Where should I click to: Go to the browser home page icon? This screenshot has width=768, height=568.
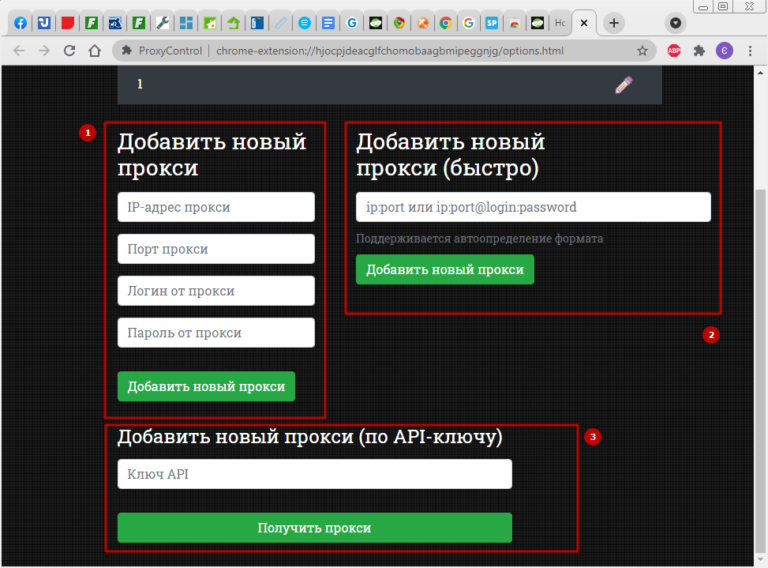tap(94, 50)
